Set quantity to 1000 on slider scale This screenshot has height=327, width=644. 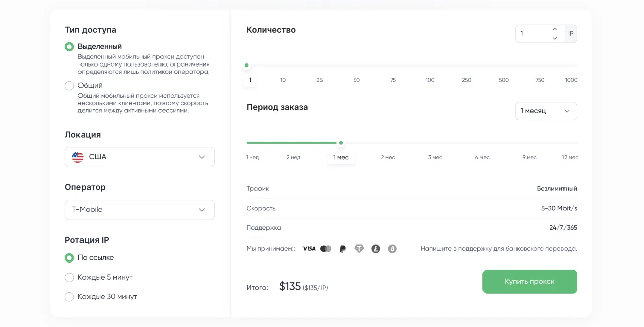[571, 80]
